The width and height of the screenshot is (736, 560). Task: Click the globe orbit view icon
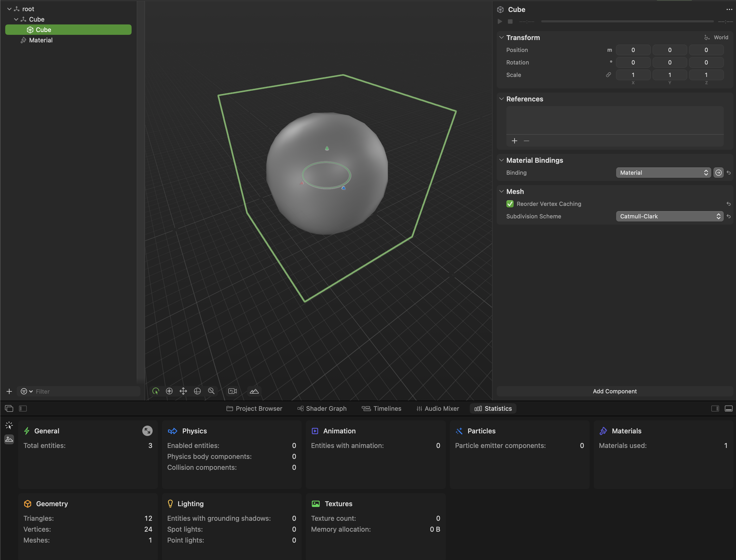tap(197, 391)
